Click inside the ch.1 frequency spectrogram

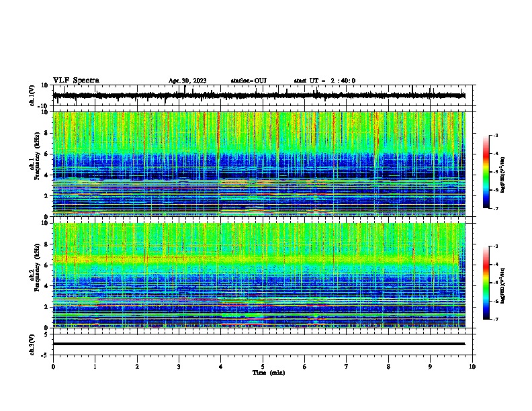(259, 164)
